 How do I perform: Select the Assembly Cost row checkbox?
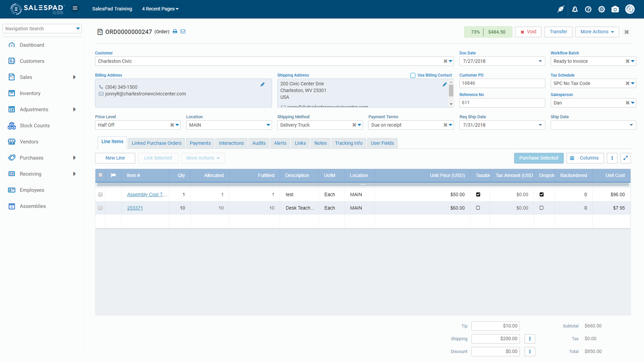click(100, 194)
